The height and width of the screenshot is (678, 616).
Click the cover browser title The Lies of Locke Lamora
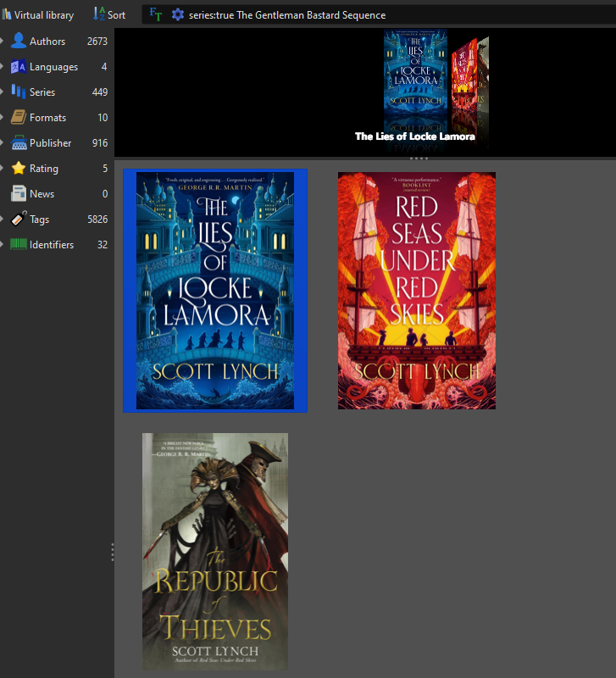click(x=415, y=136)
